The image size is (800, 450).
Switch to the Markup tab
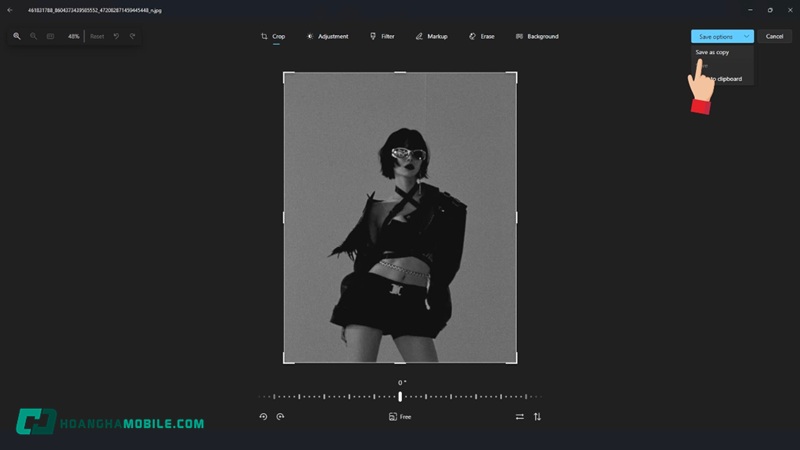point(432,36)
